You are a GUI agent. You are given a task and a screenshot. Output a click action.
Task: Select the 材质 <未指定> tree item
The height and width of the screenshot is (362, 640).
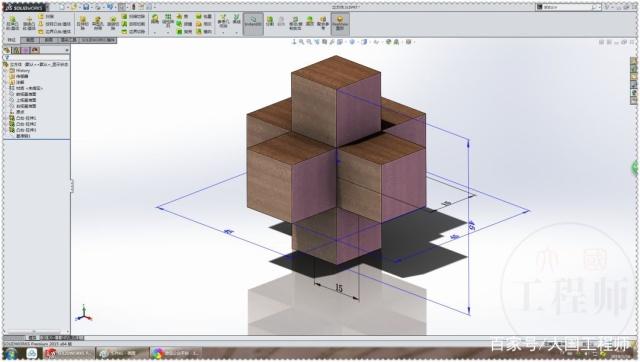click(x=26, y=88)
